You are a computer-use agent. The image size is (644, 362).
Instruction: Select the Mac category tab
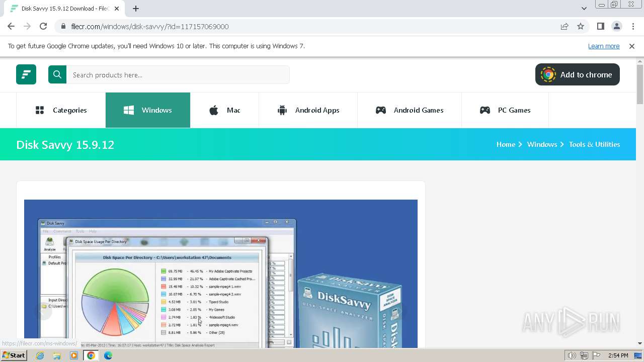224,110
